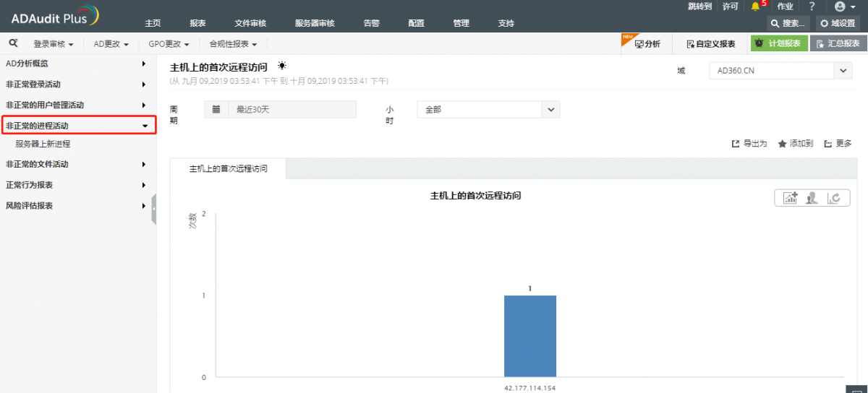Click the green 计划报表 button
868x393 pixels.
[x=779, y=44]
